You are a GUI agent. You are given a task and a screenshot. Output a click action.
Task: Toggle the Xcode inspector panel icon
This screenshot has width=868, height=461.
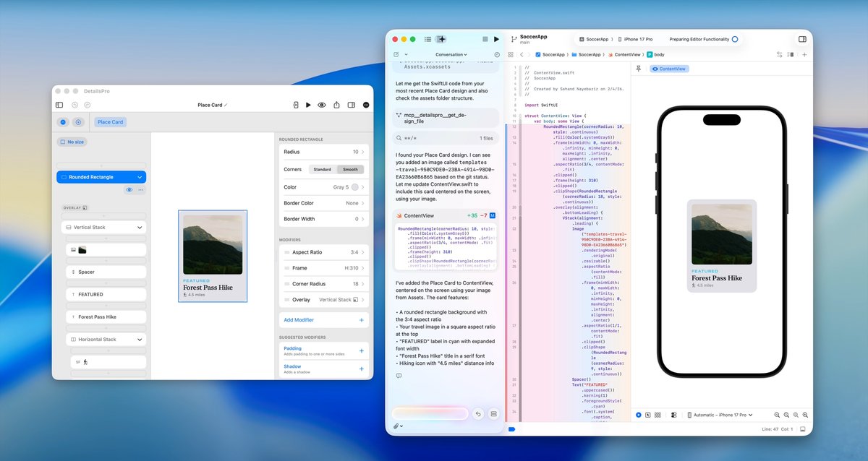(802, 39)
